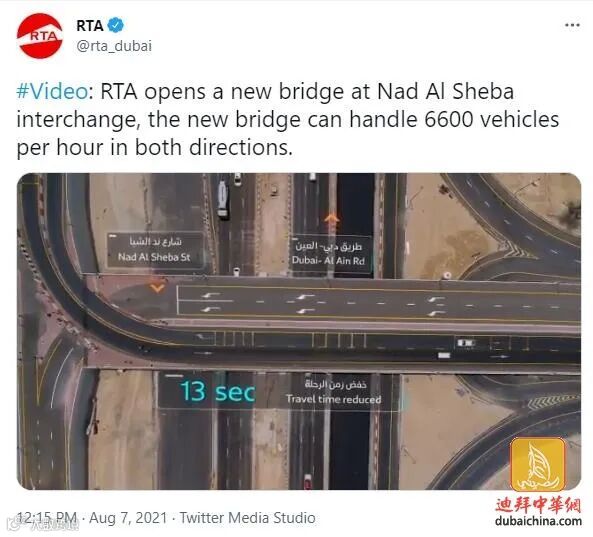The width and height of the screenshot is (593, 537).
Task: Click the 13 sec travel time counter
Action: click(x=217, y=391)
